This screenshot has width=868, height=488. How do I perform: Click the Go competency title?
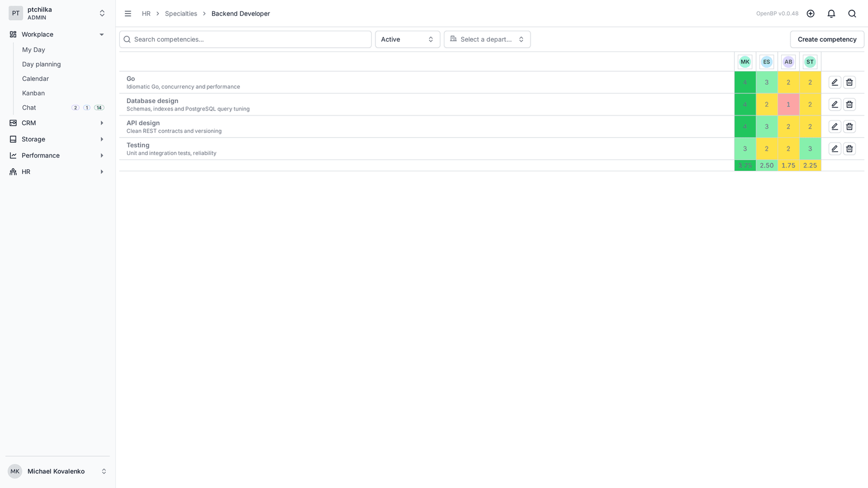pos(131,79)
